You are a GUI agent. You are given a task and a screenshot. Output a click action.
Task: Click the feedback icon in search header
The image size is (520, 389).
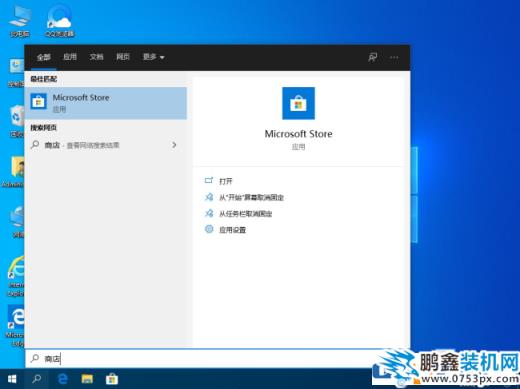click(x=372, y=57)
